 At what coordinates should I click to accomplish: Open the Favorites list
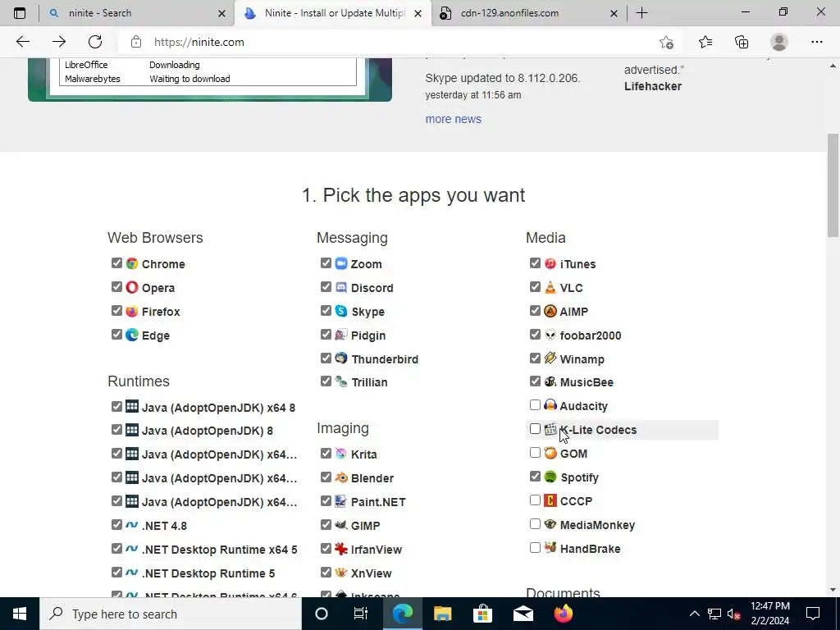tap(705, 42)
